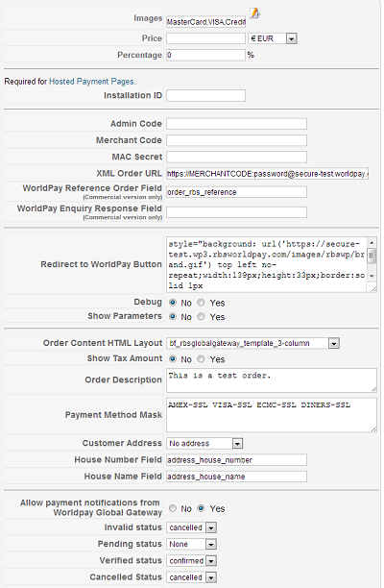This screenshot has height=588, width=384.
Task: Follow the Hosted Payment Pages link
Action: [x=92, y=82]
